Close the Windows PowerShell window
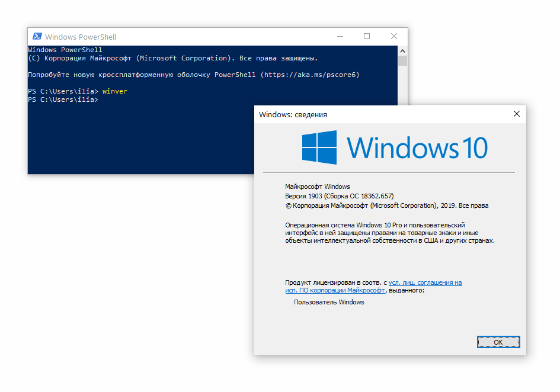 [x=394, y=36]
